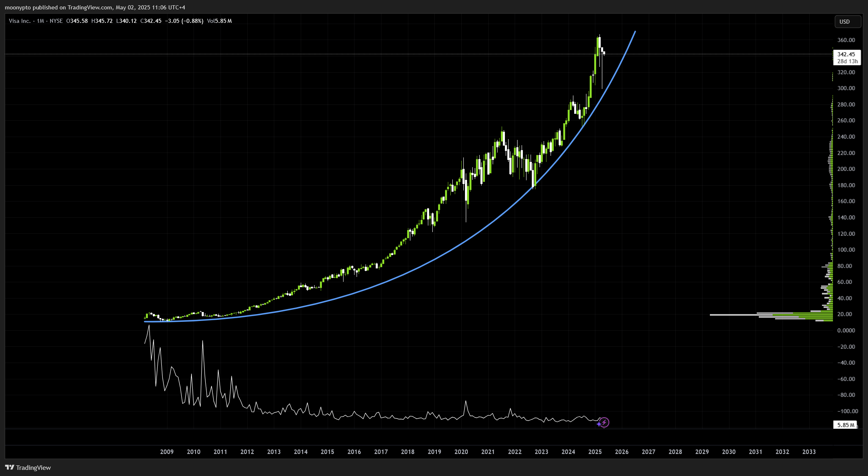
Task: Click the 1M interval label
Action: (40, 21)
